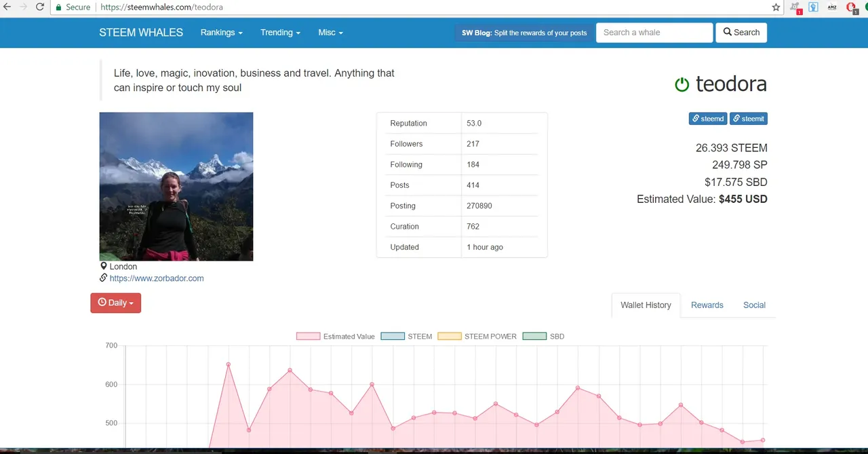Click the teodora username heading
Viewport: 868px width, 454px height.
[731, 84]
